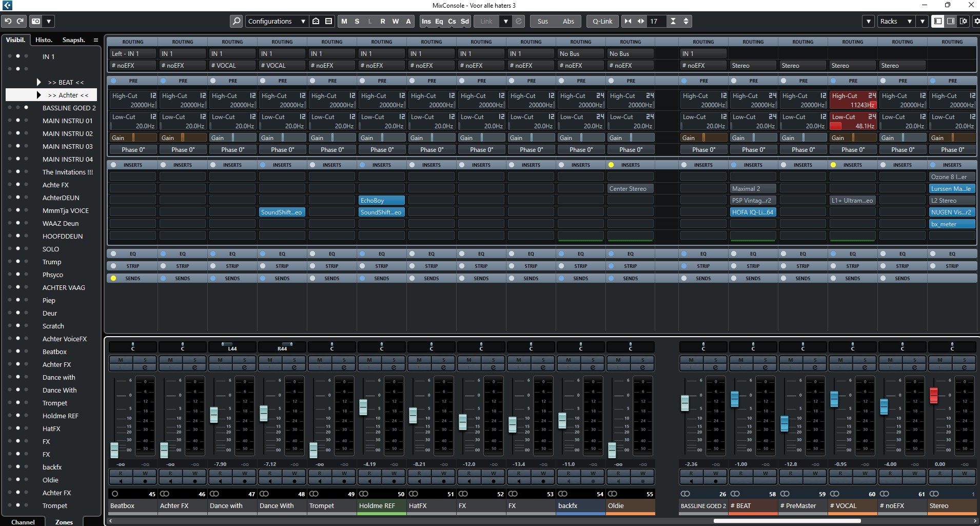The height and width of the screenshot is (526, 980).
Task: Enable monitor speaker icon on Achter FX channel
Action: (x=170, y=481)
